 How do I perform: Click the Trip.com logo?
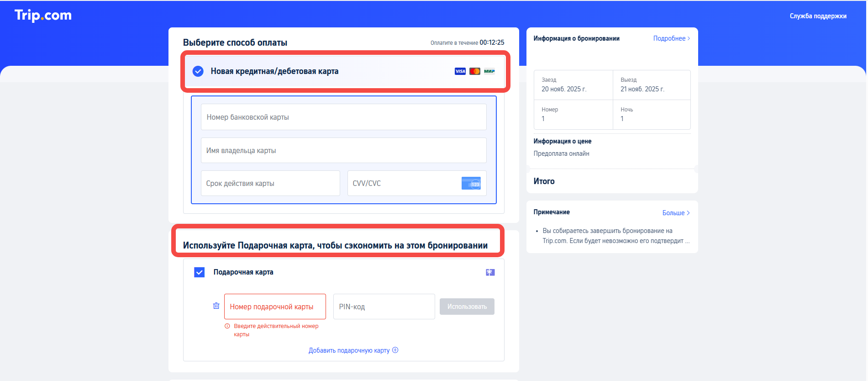[43, 16]
